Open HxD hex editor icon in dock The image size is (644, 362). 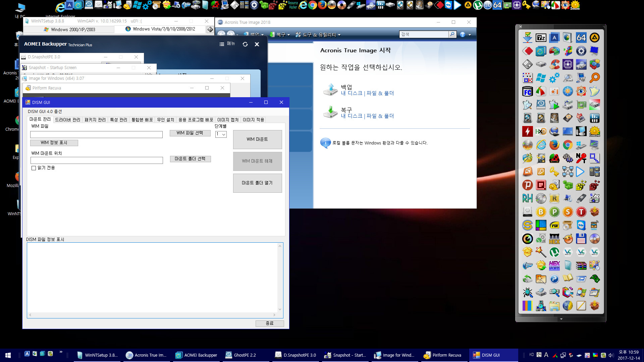pos(541,131)
